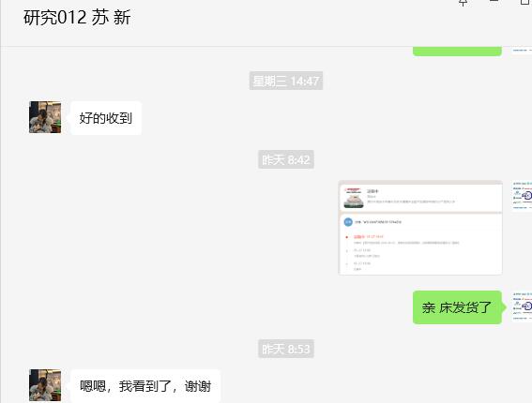Click the chat title 研究012 苏 新

tap(77, 18)
